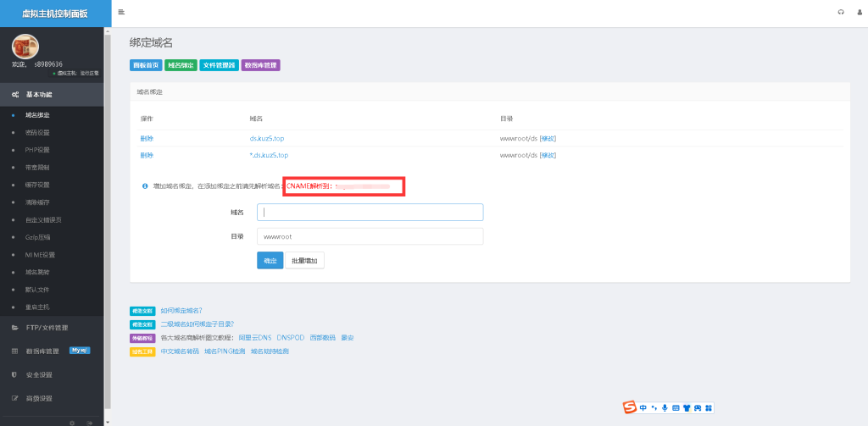Click the 文件管理器 button
868x426 pixels.
[220, 65]
